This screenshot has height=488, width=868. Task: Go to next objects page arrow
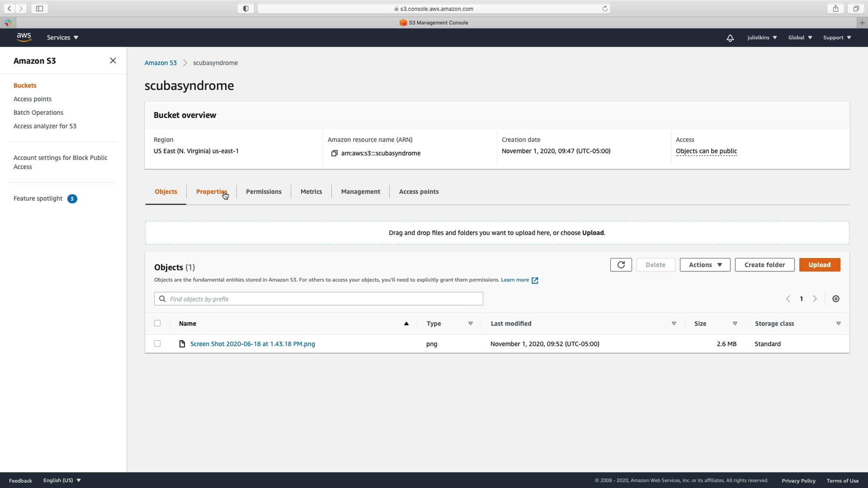point(815,299)
